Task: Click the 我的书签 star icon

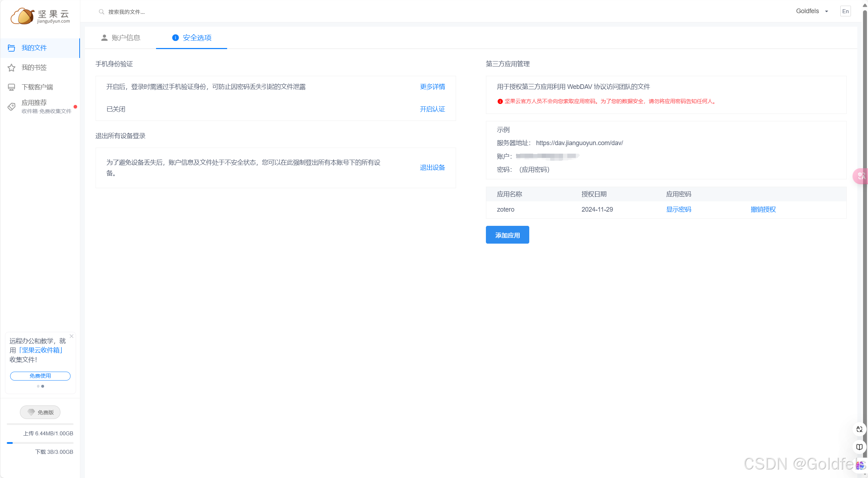Action: (11, 68)
